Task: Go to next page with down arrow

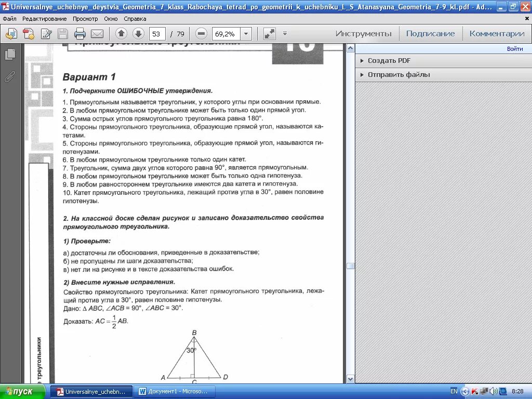Action: click(x=138, y=34)
